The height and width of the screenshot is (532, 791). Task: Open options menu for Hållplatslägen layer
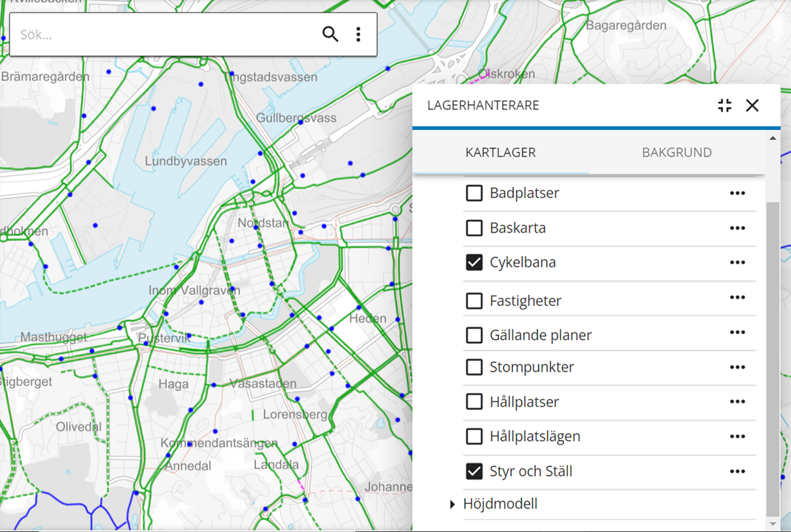pos(737,436)
